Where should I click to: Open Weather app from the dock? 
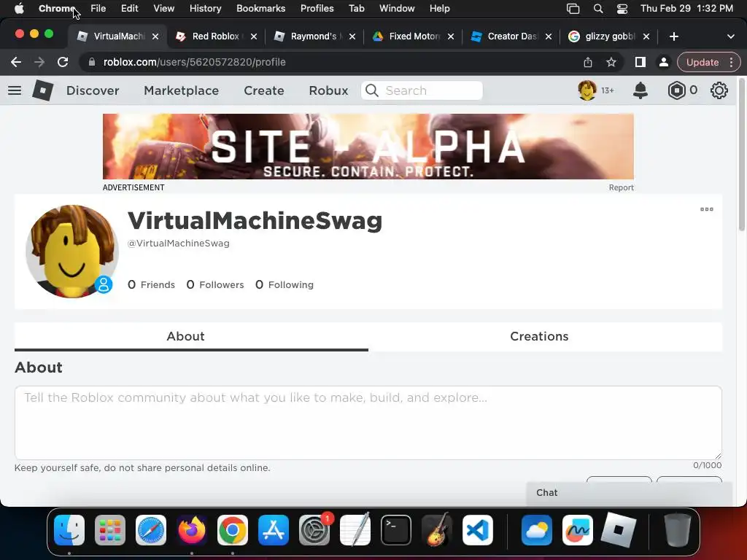coord(536,530)
